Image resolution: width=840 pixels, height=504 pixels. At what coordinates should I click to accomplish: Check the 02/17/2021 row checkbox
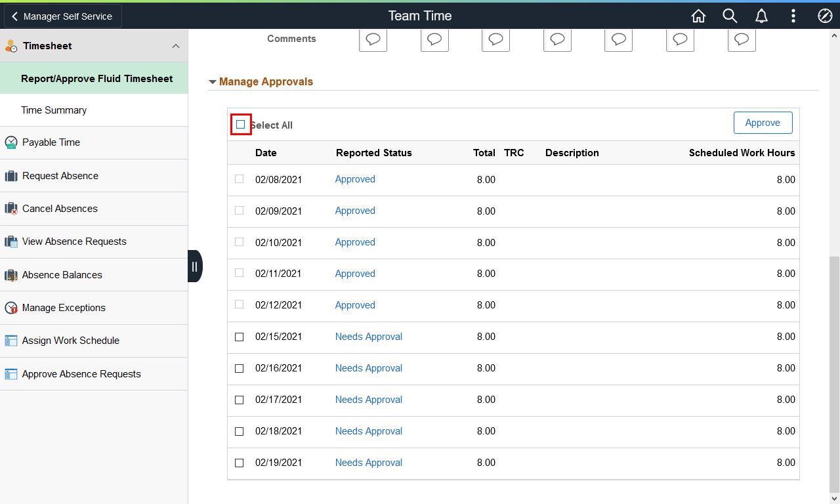click(x=239, y=400)
